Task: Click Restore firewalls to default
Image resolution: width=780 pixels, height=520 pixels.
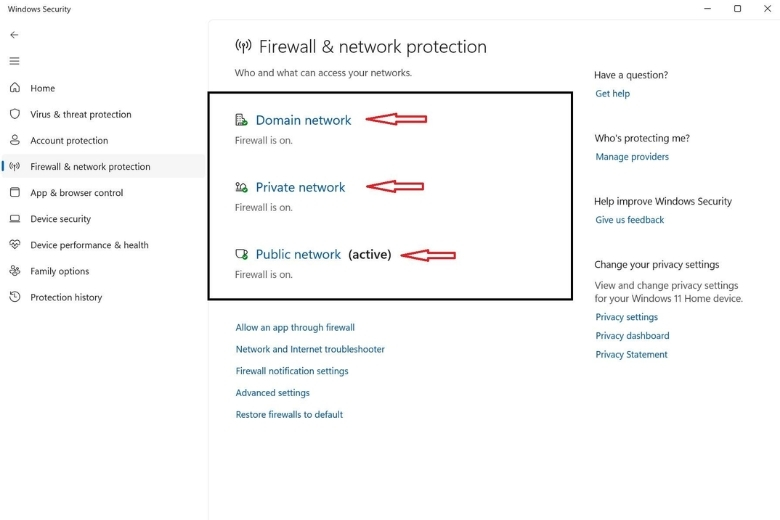Action: tap(289, 414)
